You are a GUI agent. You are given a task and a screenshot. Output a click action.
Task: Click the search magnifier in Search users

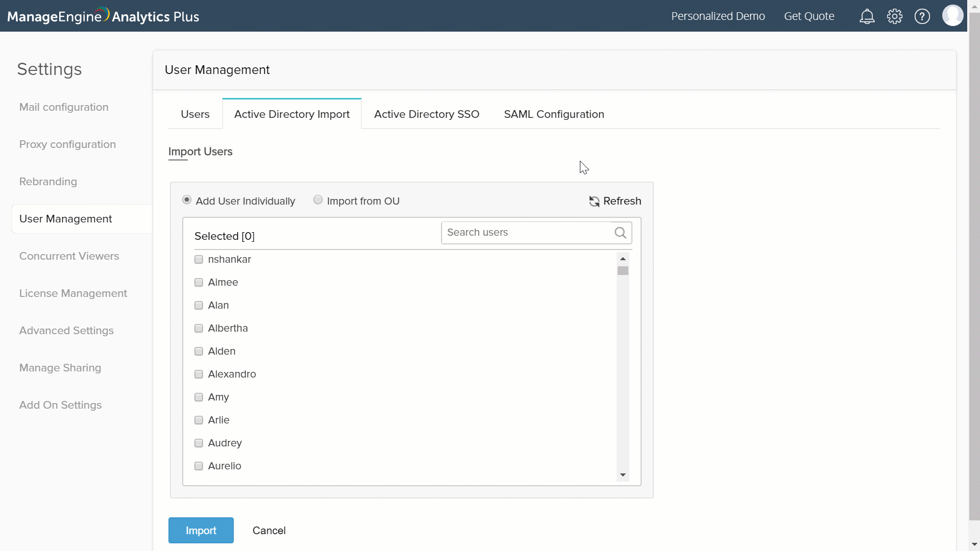point(620,232)
